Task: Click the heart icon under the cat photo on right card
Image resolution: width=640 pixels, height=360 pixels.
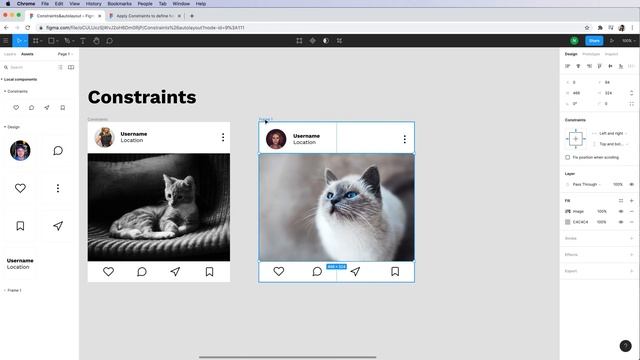Action: (279, 271)
